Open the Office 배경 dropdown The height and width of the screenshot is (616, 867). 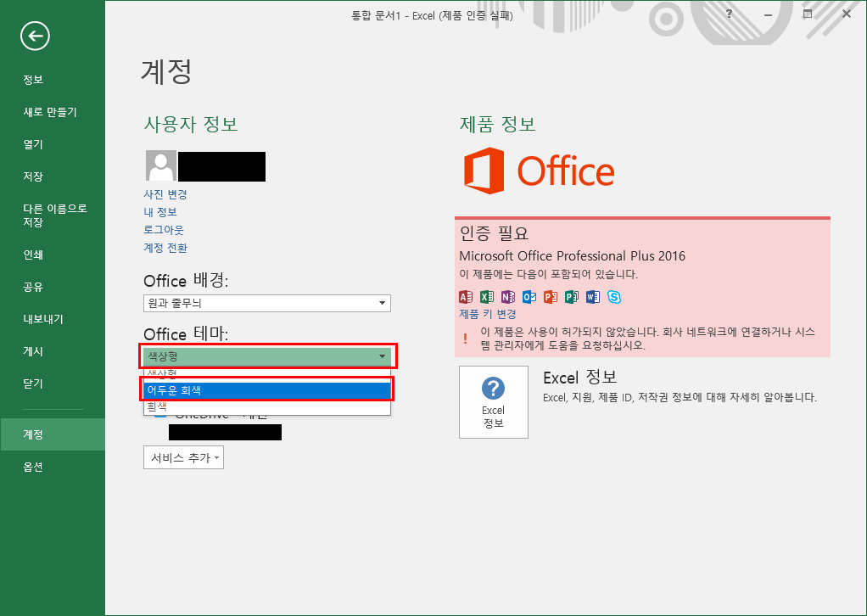coord(267,303)
